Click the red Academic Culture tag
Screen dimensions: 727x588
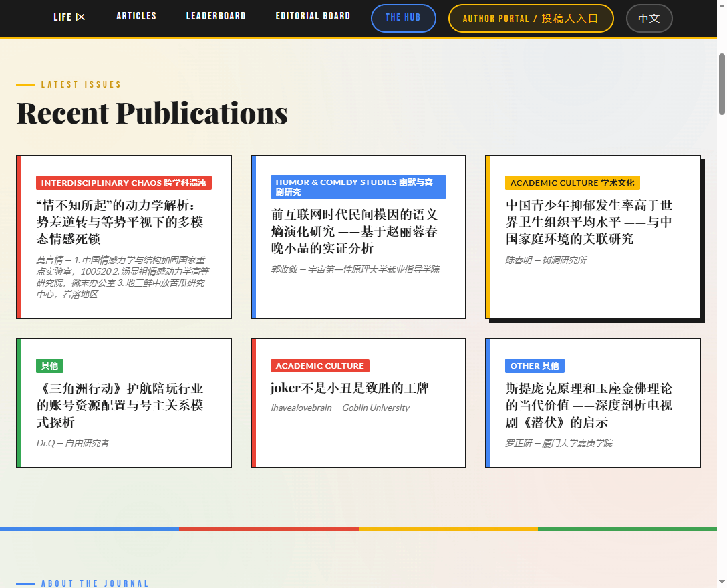click(x=319, y=366)
